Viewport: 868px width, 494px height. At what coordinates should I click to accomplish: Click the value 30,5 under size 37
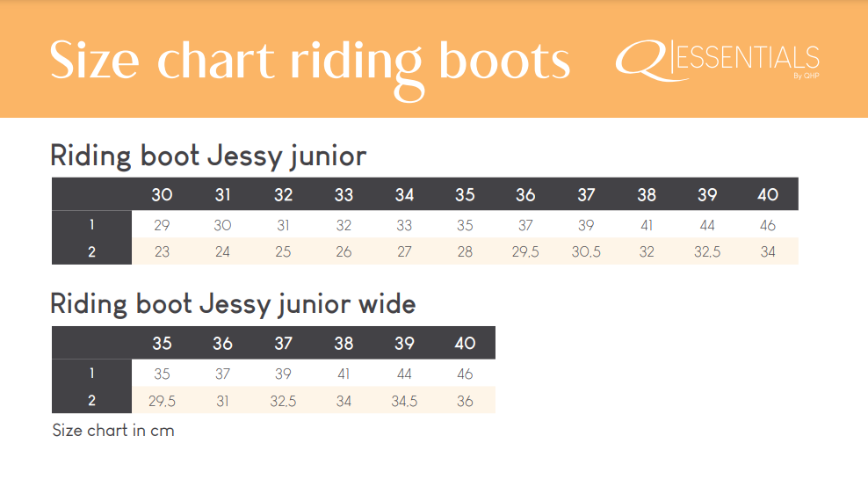click(x=586, y=251)
